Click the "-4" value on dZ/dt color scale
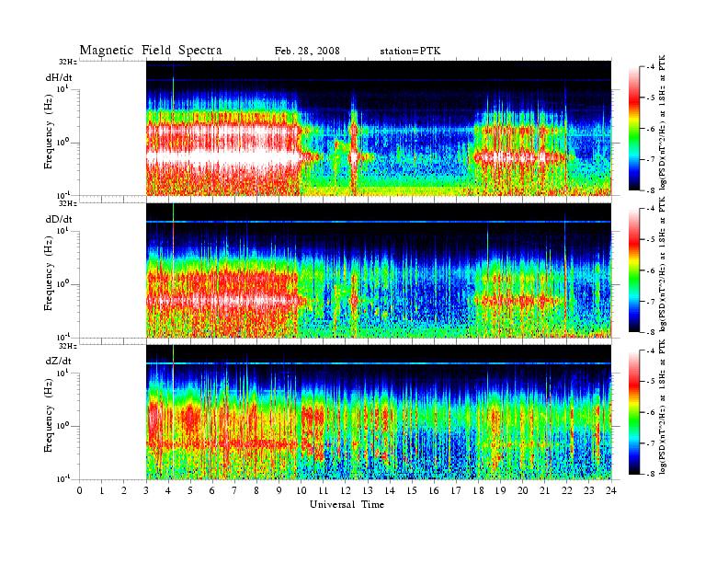This screenshot has height=563, width=728. coord(652,350)
